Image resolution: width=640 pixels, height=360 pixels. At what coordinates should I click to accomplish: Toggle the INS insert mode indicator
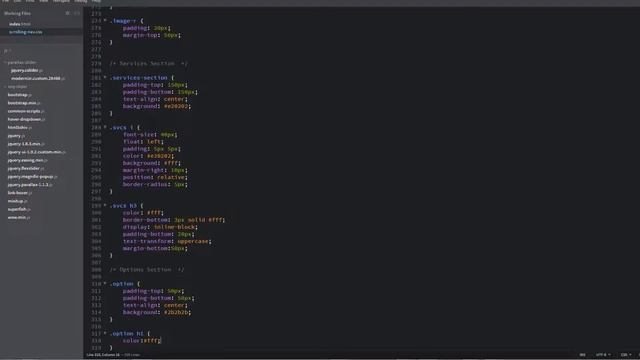point(582,355)
